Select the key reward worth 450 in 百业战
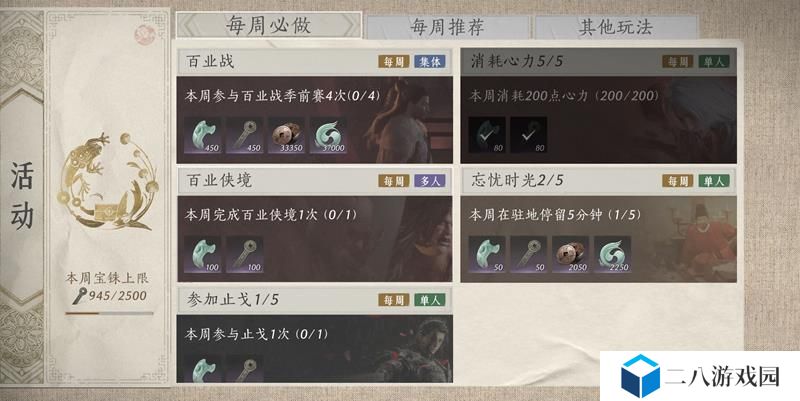This screenshot has height=401, width=800. [x=244, y=135]
